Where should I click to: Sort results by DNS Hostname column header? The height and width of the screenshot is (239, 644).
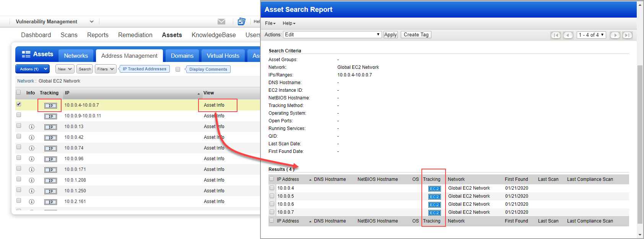click(x=330, y=179)
